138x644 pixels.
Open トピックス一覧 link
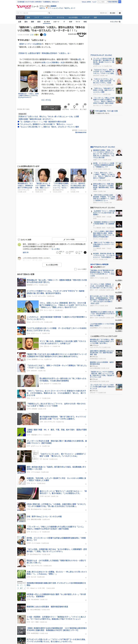pyautogui.click(x=115, y=22)
